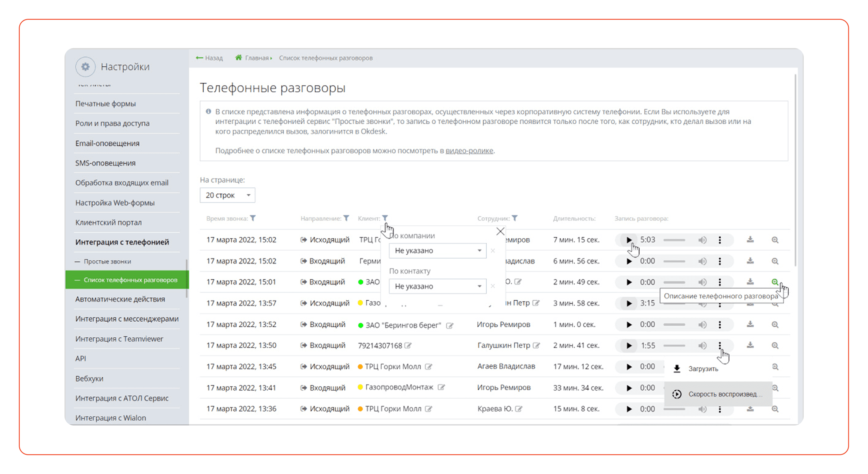This screenshot has height=474, width=868.
Task: Play the recording for the 13:50 call
Action: point(629,346)
